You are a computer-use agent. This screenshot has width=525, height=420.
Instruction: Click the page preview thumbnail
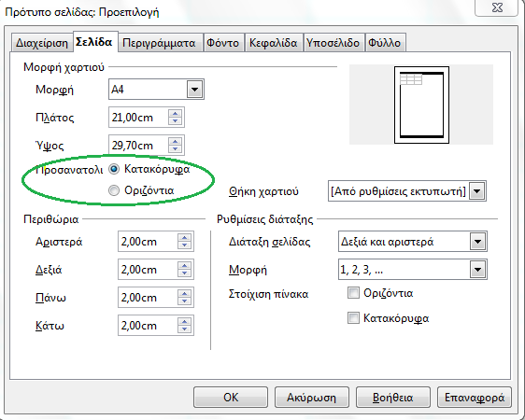pyautogui.click(x=421, y=105)
